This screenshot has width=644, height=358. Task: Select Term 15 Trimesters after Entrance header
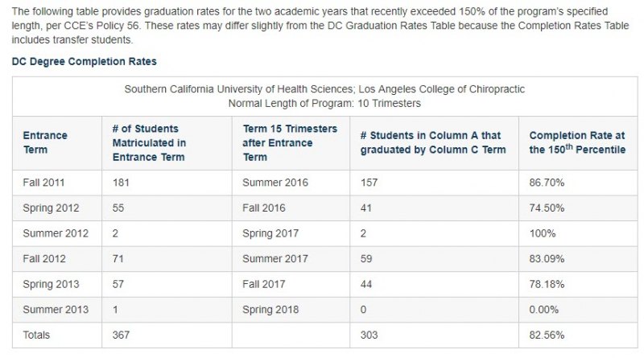click(290, 143)
